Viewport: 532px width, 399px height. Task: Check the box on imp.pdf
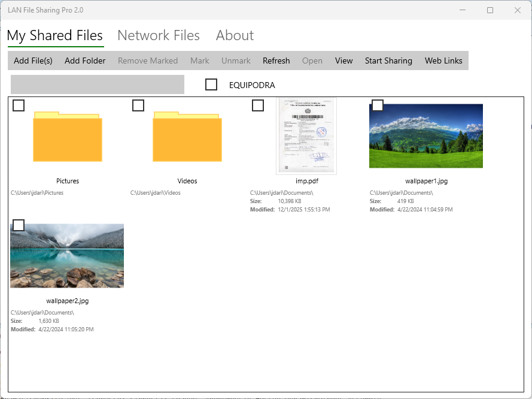[258, 105]
